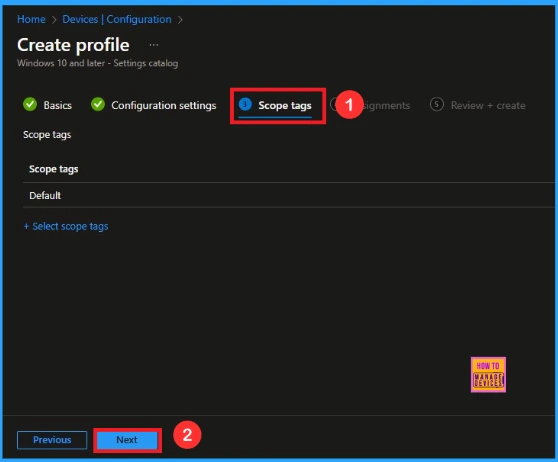Click the Scope tags column header
Viewport: 558px width, 462px height.
[53, 169]
